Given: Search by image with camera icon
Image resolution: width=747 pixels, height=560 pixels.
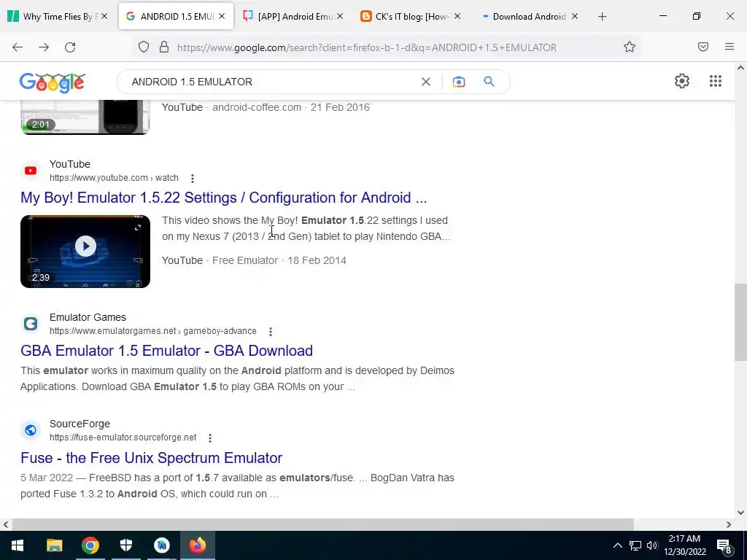Looking at the screenshot, I should 459,82.
